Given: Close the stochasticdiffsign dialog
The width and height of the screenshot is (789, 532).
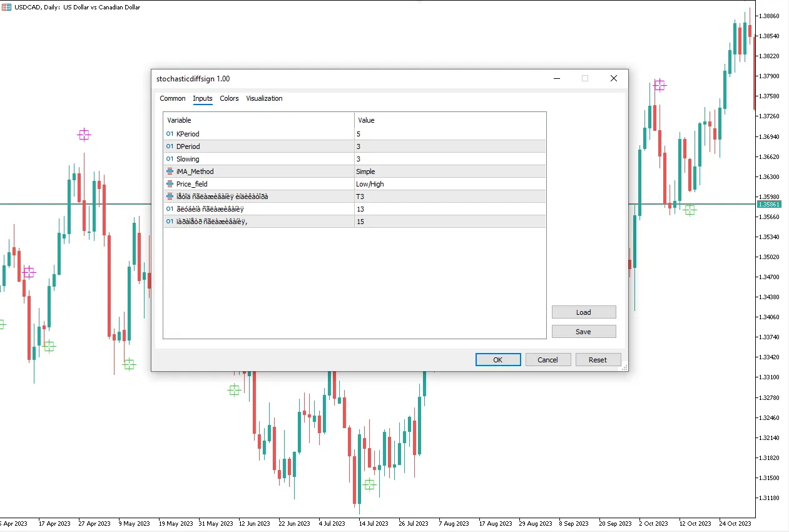Looking at the screenshot, I should click(x=614, y=78).
